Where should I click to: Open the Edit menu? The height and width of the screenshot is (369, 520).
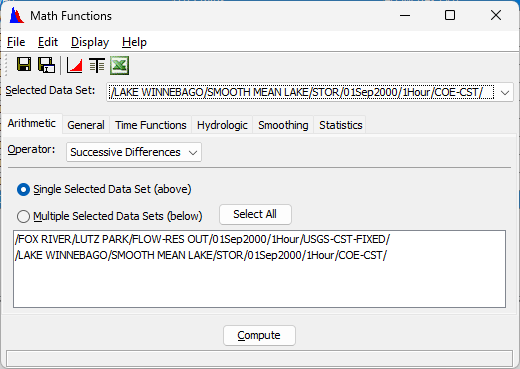(48, 42)
